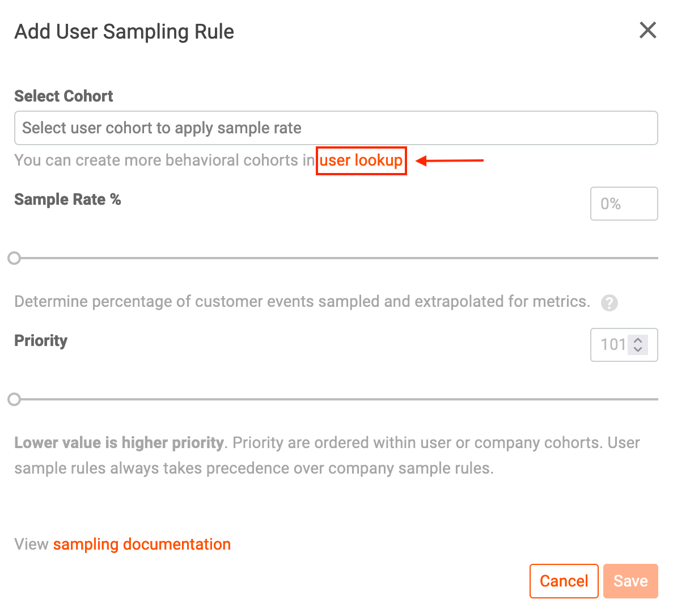The image size is (673, 616).
Task: Increase priority with the up stepper arrow
Action: pos(638,340)
